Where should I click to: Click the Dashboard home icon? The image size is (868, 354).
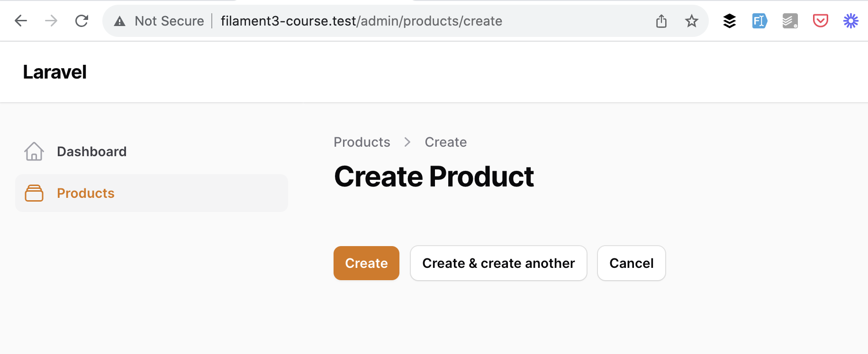tap(34, 151)
